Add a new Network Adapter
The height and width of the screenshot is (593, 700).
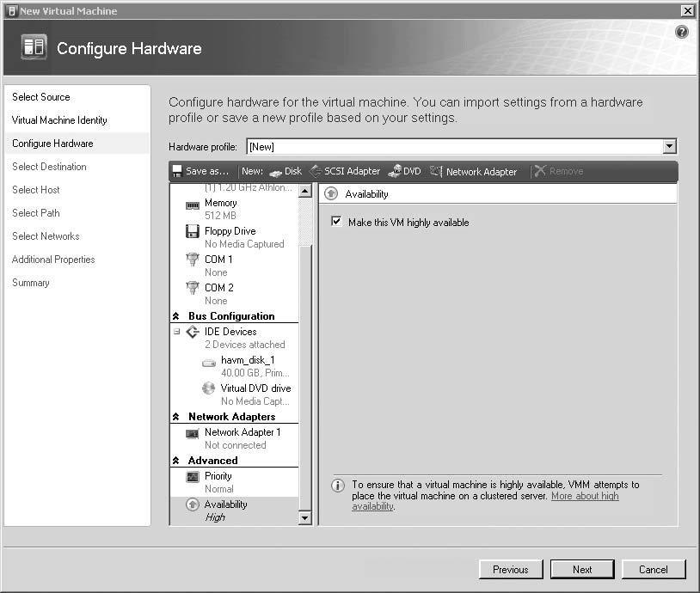[x=474, y=171]
